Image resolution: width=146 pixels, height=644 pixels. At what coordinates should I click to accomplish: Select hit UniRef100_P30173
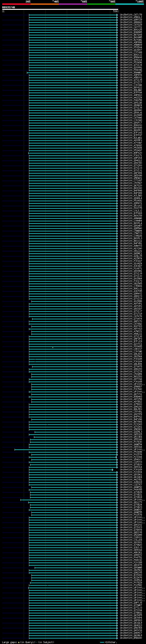[x=131, y=281]
